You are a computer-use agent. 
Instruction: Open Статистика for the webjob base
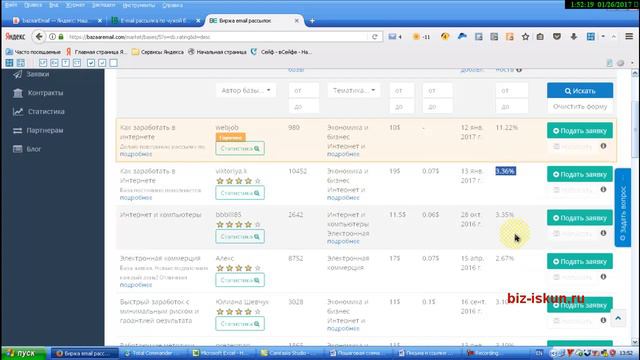point(240,149)
